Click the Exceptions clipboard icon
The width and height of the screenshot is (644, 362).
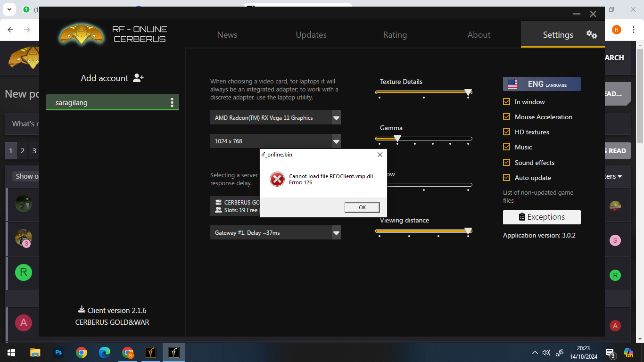point(522,217)
